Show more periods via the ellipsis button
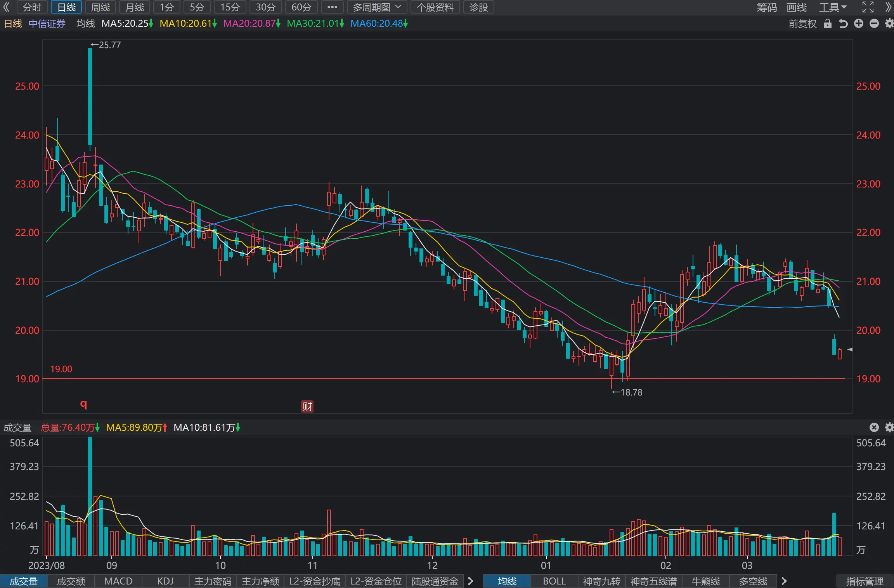894x588 pixels. click(332, 7)
